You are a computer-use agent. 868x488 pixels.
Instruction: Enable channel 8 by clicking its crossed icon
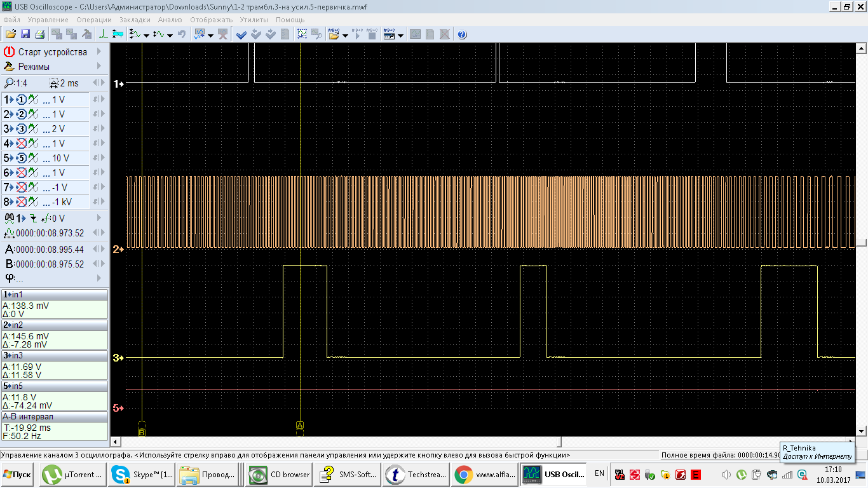[21, 202]
